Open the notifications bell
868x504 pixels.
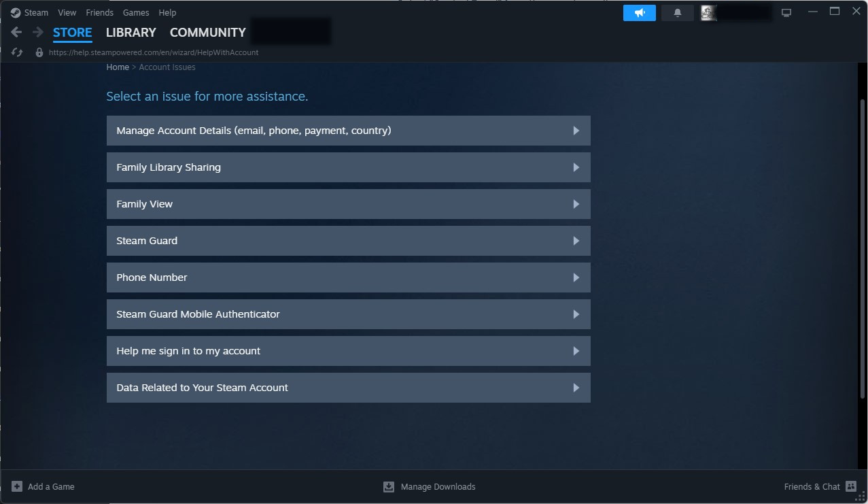[677, 12]
